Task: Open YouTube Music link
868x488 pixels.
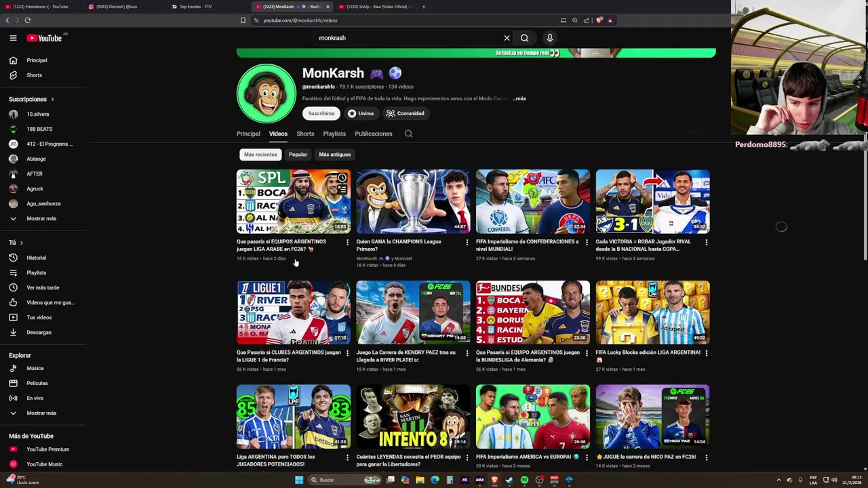Action: tap(43, 464)
